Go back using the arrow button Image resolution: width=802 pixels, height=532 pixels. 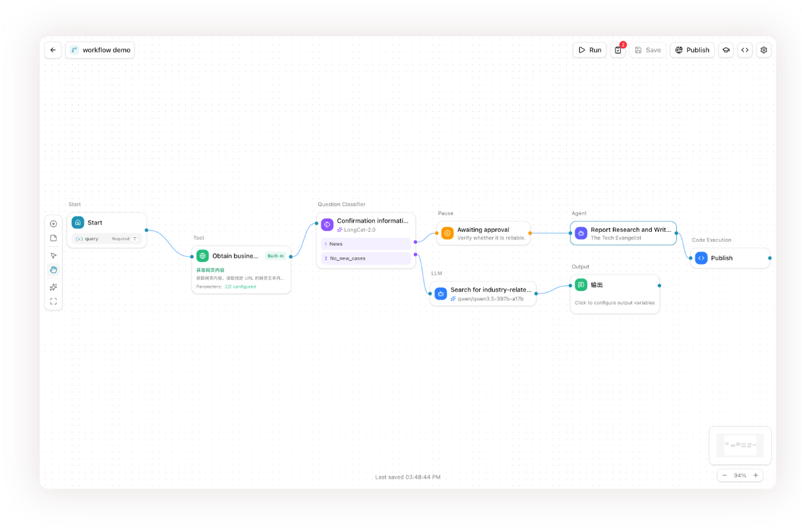tap(53, 50)
